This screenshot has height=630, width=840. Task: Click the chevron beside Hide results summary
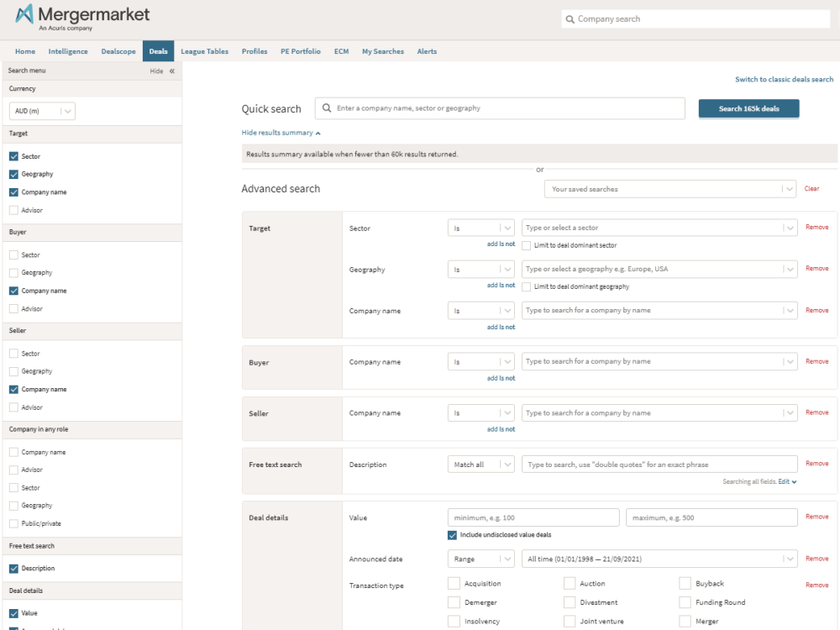(x=318, y=133)
